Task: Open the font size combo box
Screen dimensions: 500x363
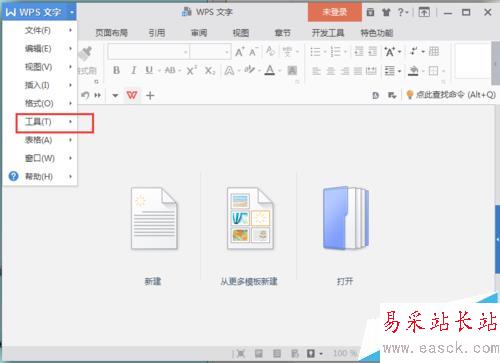Action: tap(210, 52)
